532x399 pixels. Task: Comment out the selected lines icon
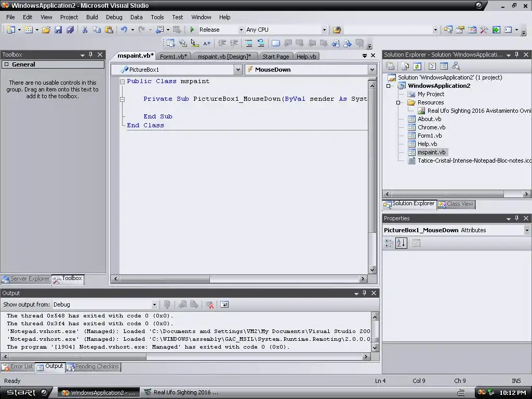pos(249,43)
